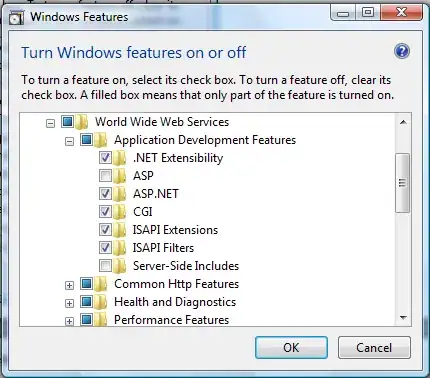The height and width of the screenshot is (378, 430).
Task: Toggle the World Wide Web Services checkbox
Action: point(67,122)
